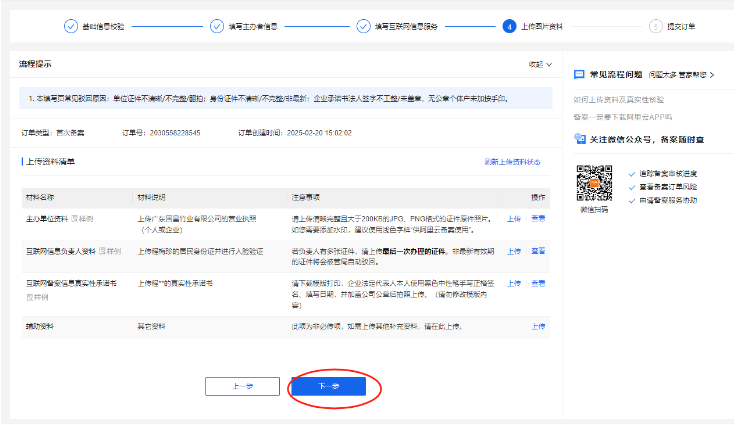Click 查看 for 主办单位资料 row
Viewport: 739px width, 425px height.
[x=538, y=217]
